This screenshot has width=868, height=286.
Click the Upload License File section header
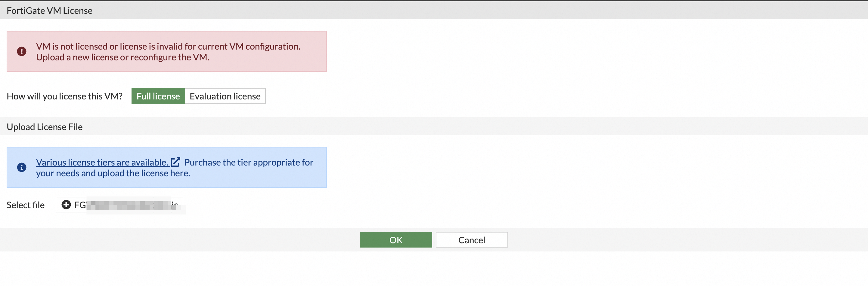coord(45,126)
